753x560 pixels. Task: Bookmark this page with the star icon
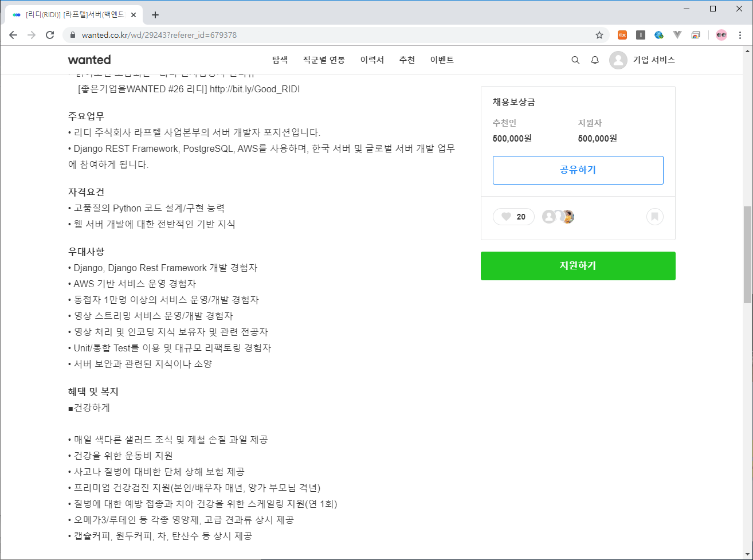(x=599, y=35)
